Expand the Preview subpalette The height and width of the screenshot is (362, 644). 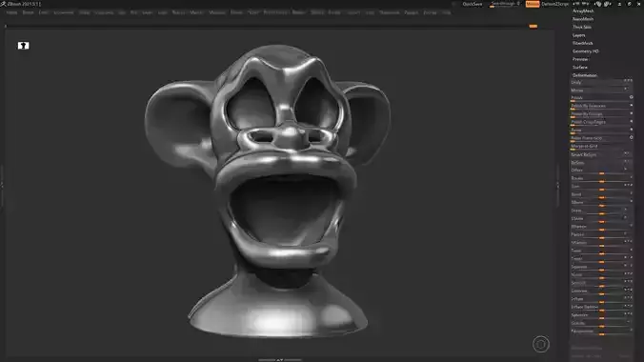click(580, 59)
